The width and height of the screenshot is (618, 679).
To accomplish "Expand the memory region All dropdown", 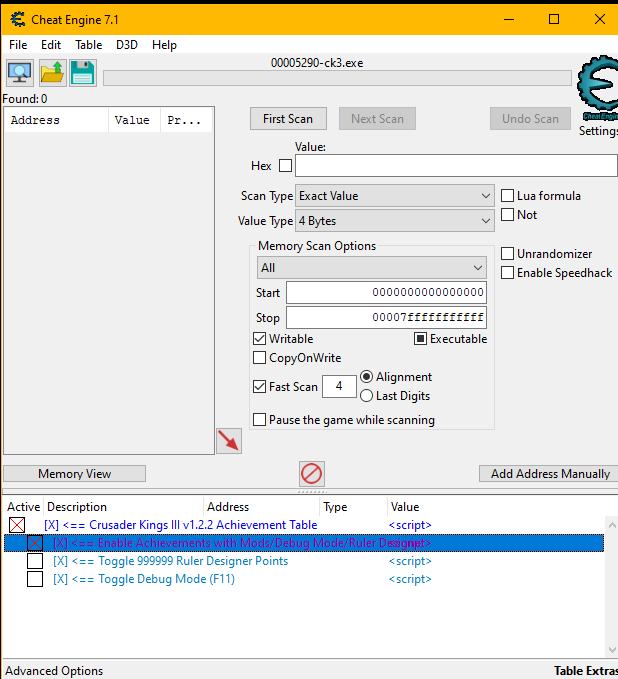I will click(372, 268).
